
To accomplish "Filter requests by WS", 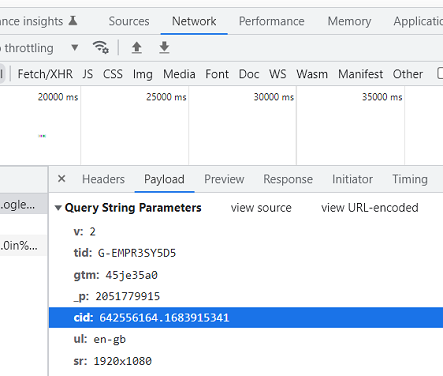I will click(x=278, y=74).
